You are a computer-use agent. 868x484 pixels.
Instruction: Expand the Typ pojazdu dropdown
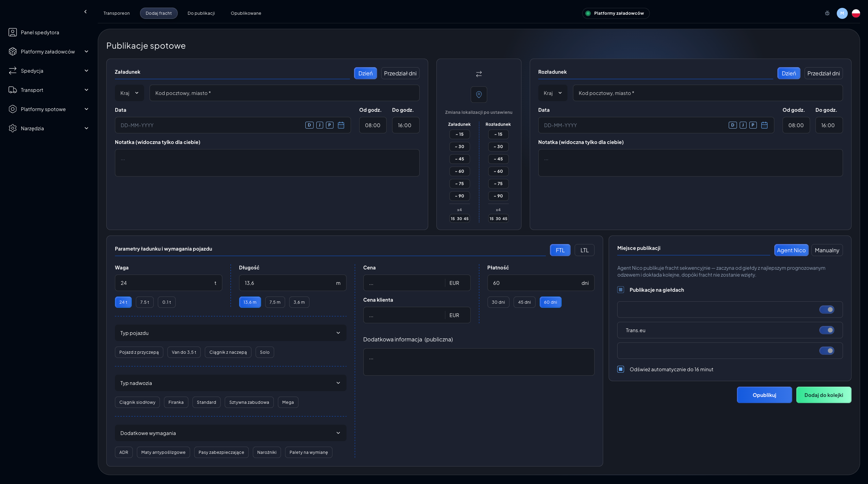[x=231, y=333]
